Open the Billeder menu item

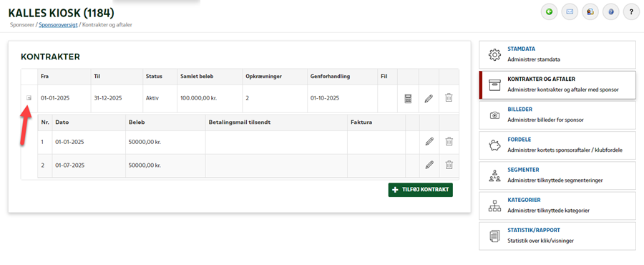(x=557, y=115)
